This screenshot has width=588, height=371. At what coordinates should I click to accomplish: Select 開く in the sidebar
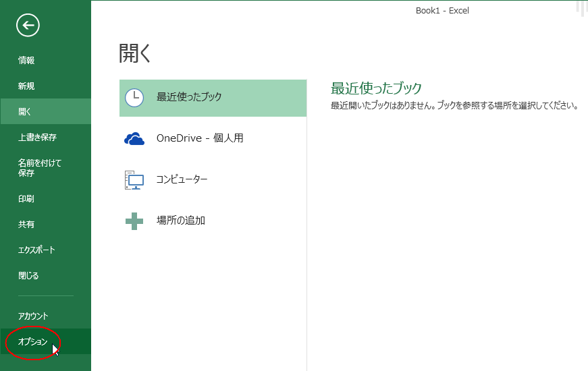(46, 112)
